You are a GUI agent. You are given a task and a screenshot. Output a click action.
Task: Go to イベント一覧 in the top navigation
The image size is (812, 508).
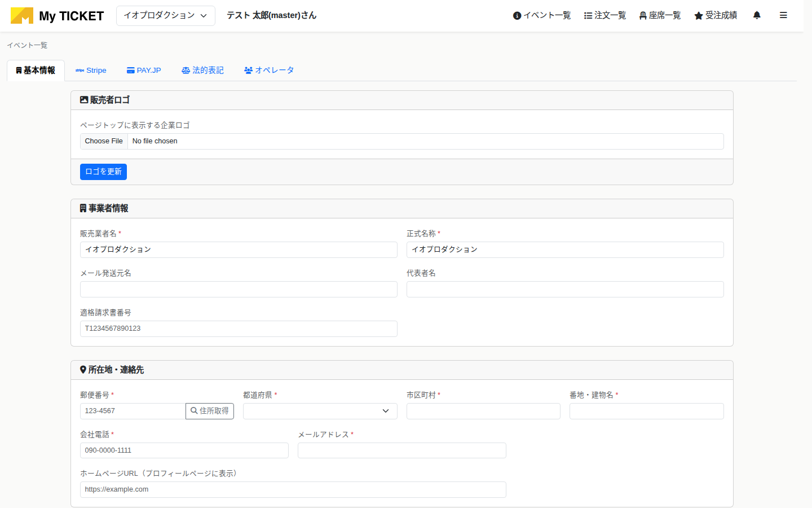pos(542,15)
